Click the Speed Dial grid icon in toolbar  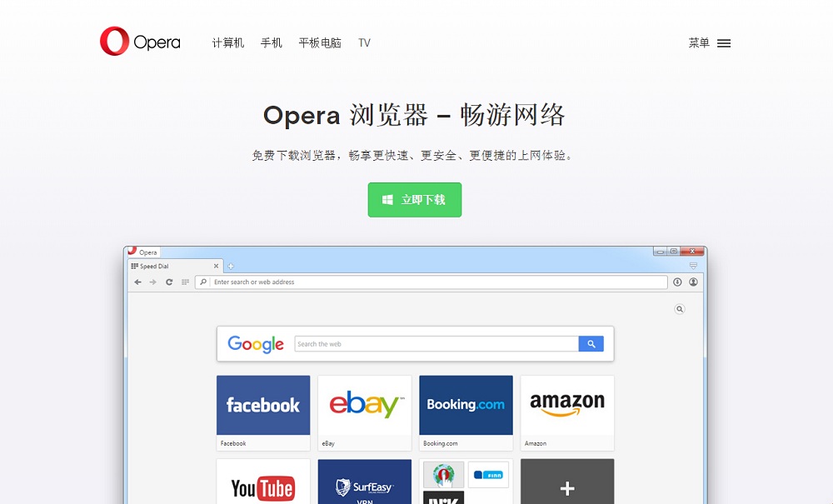[x=185, y=282]
